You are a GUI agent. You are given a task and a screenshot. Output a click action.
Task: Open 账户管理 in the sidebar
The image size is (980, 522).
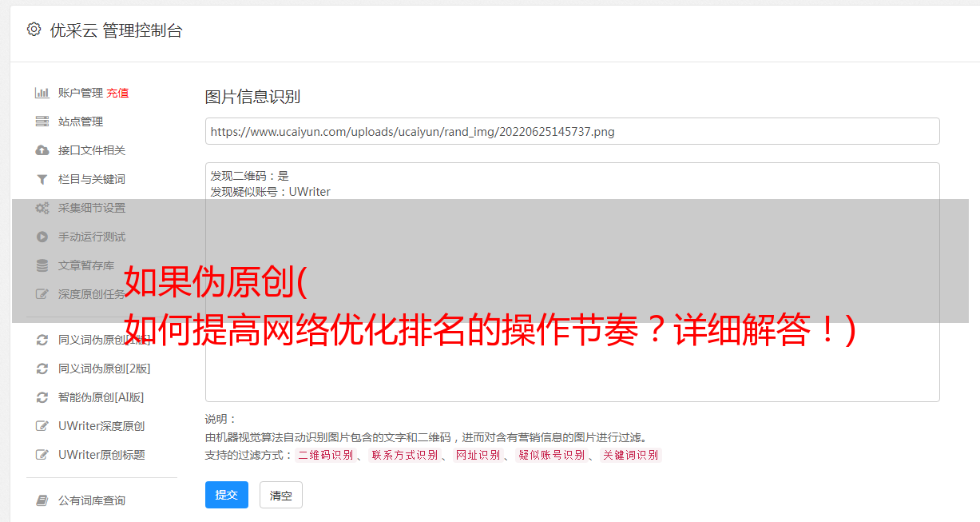81,93
